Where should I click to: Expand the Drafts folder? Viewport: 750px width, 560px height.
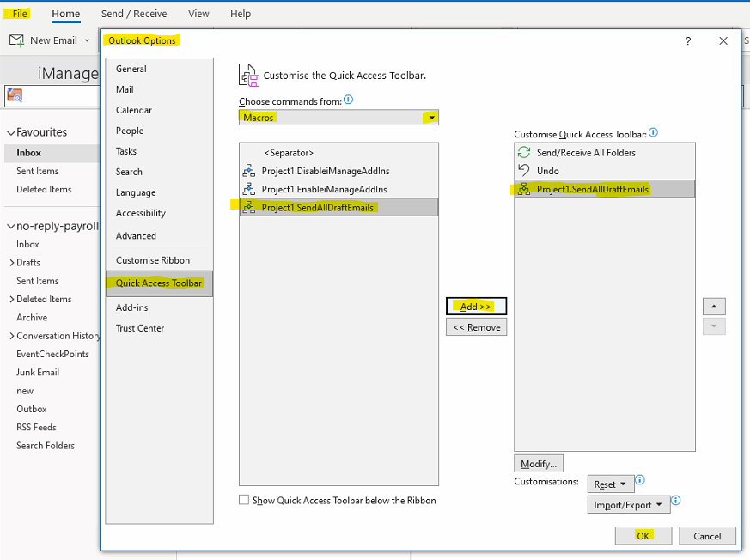[11, 263]
